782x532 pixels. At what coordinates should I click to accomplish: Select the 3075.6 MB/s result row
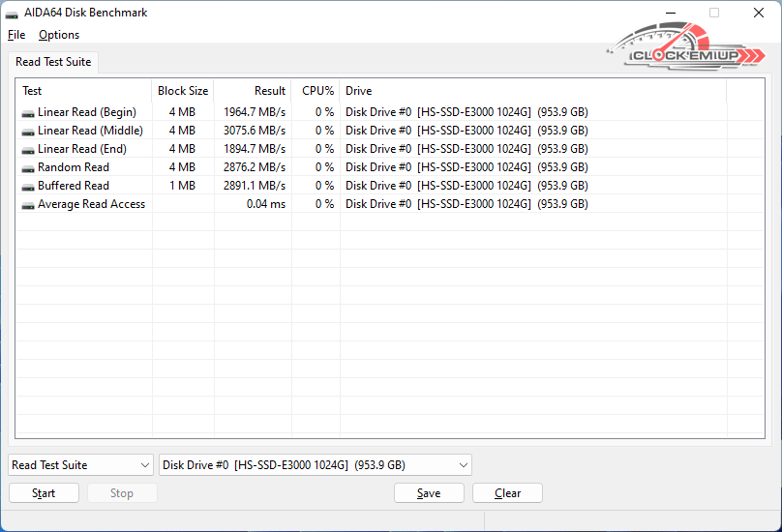[254, 131]
